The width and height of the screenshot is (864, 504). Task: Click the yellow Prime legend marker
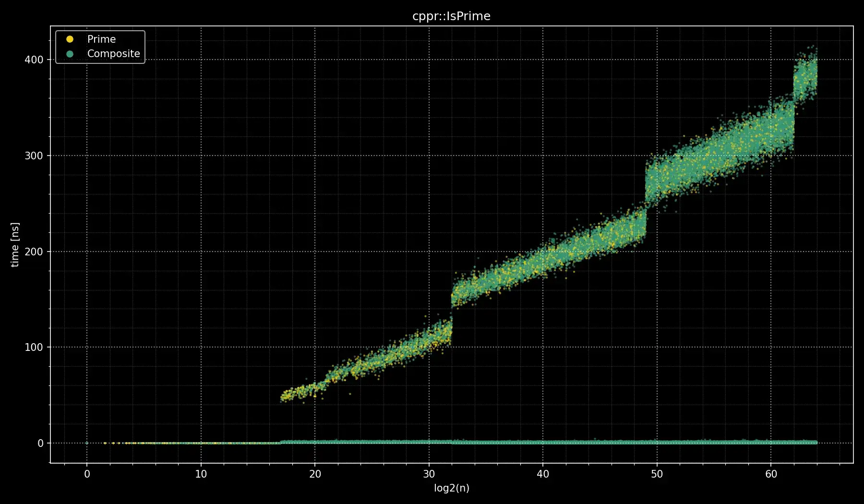tap(70, 39)
